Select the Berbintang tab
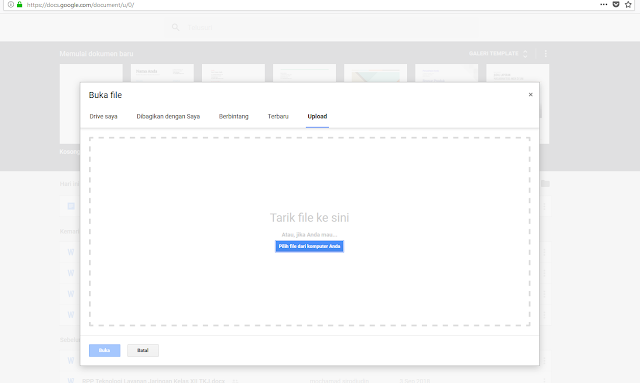 tap(233, 116)
